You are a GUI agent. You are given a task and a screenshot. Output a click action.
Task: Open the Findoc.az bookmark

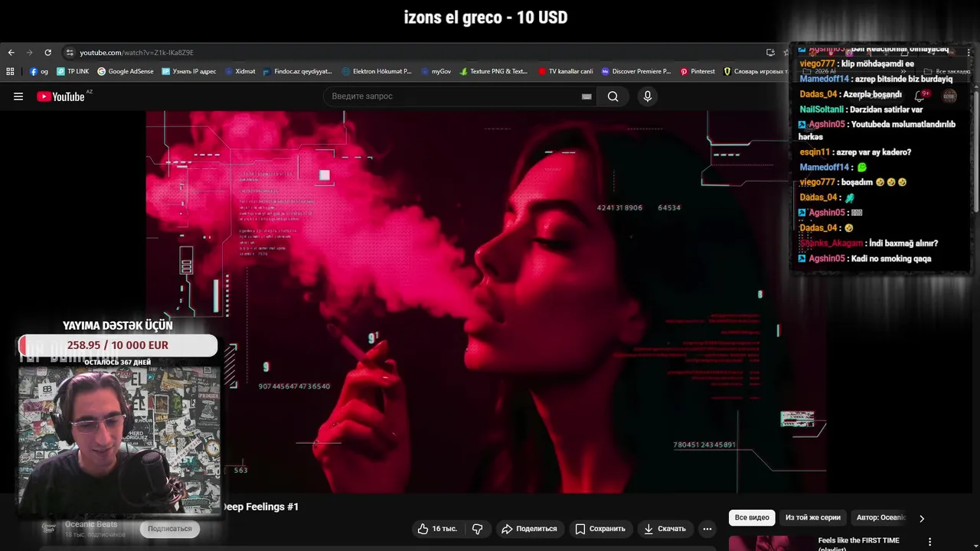(298, 71)
